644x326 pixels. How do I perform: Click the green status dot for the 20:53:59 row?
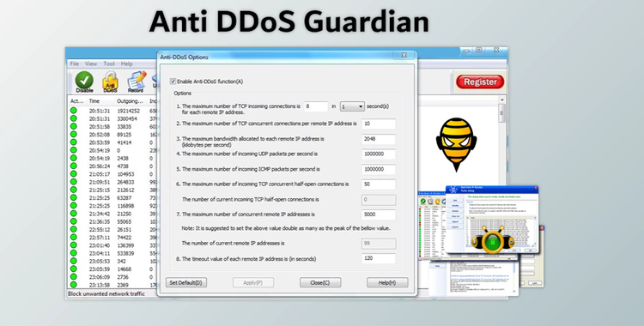tap(74, 142)
